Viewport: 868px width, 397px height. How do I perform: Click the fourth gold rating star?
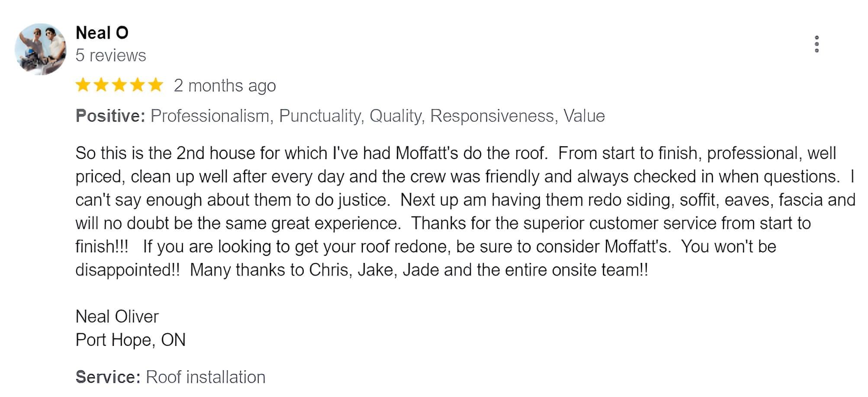click(x=137, y=85)
